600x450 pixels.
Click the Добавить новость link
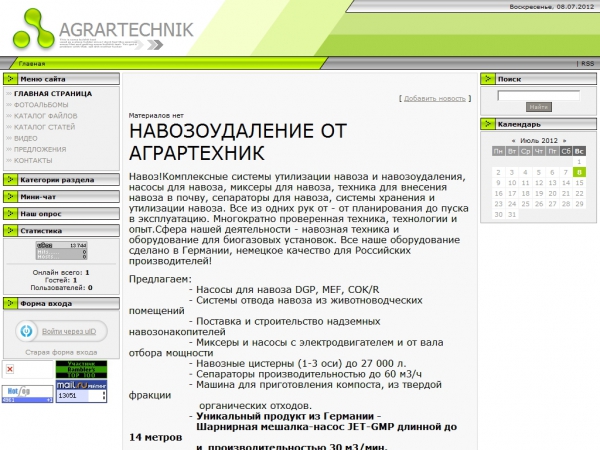pos(435,98)
